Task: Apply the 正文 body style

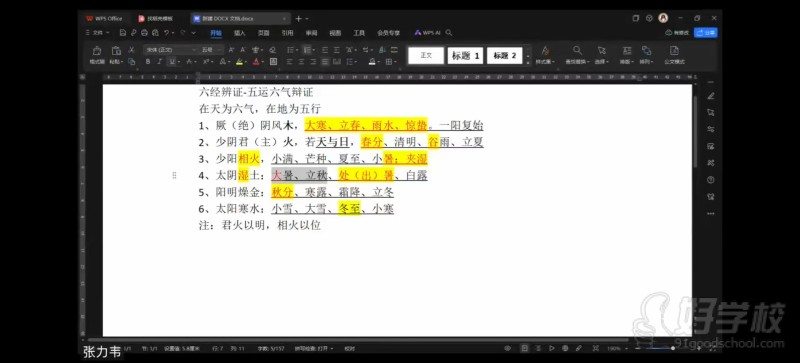Action: 426,55
